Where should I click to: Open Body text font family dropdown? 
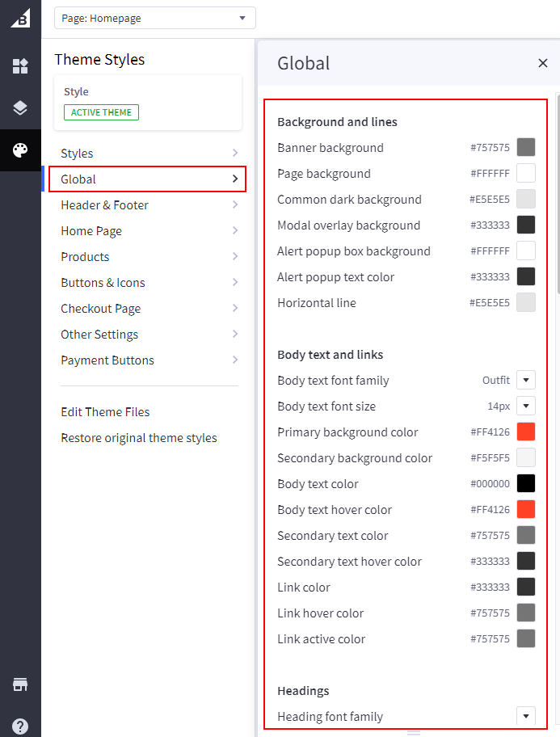(526, 381)
